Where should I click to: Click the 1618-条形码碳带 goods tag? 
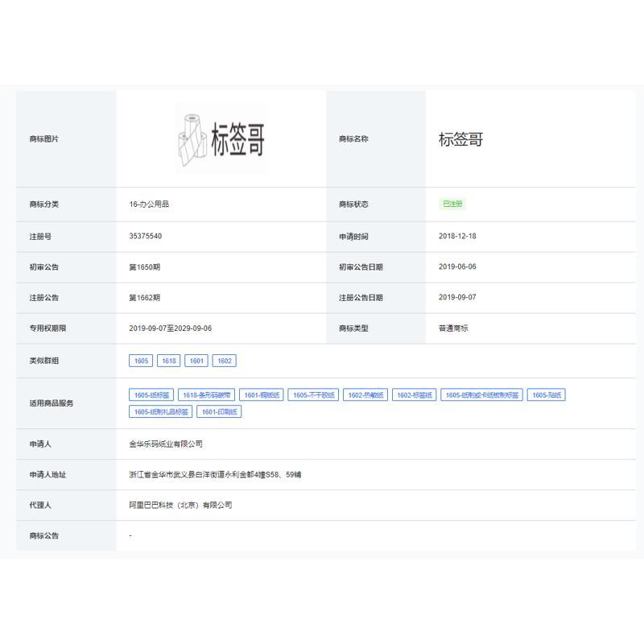[x=207, y=394]
